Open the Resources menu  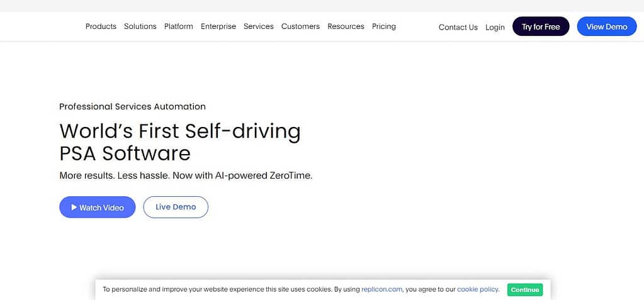tap(346, 26)
